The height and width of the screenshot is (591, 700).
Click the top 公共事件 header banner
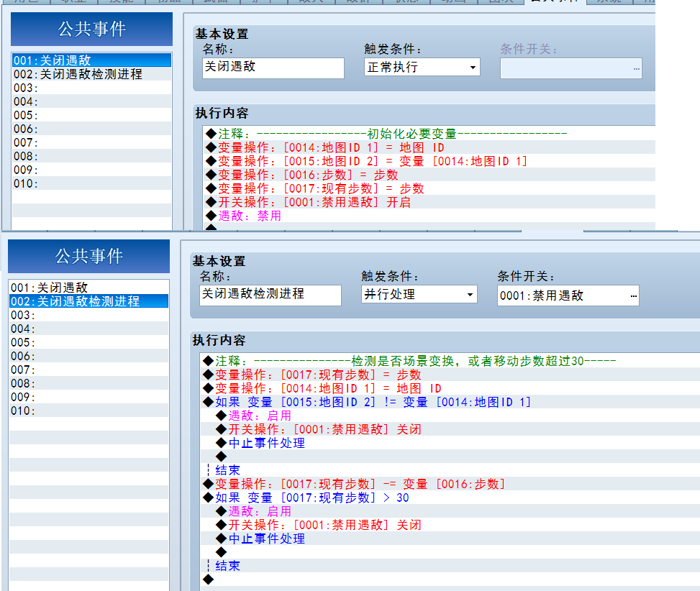pos(91,29)
